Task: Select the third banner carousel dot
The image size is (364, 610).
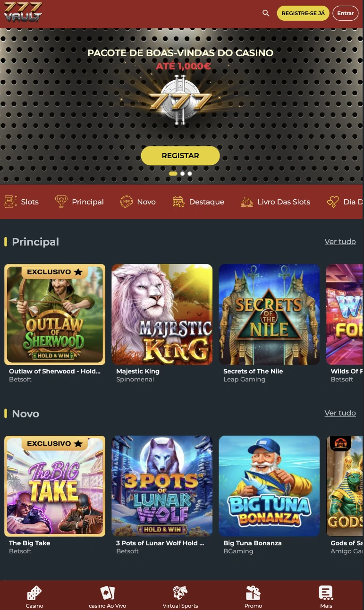Action: [190, 174]
